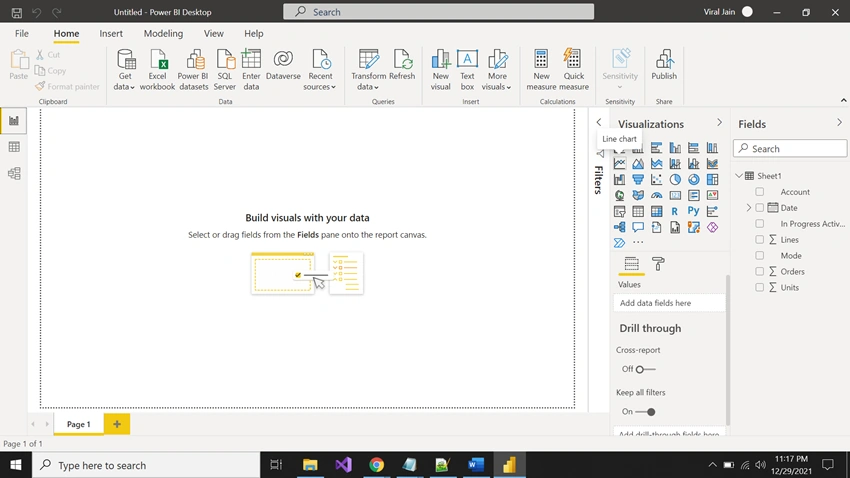Select the Page 1 report tab

pyautogui.click(x=79, y=424)
